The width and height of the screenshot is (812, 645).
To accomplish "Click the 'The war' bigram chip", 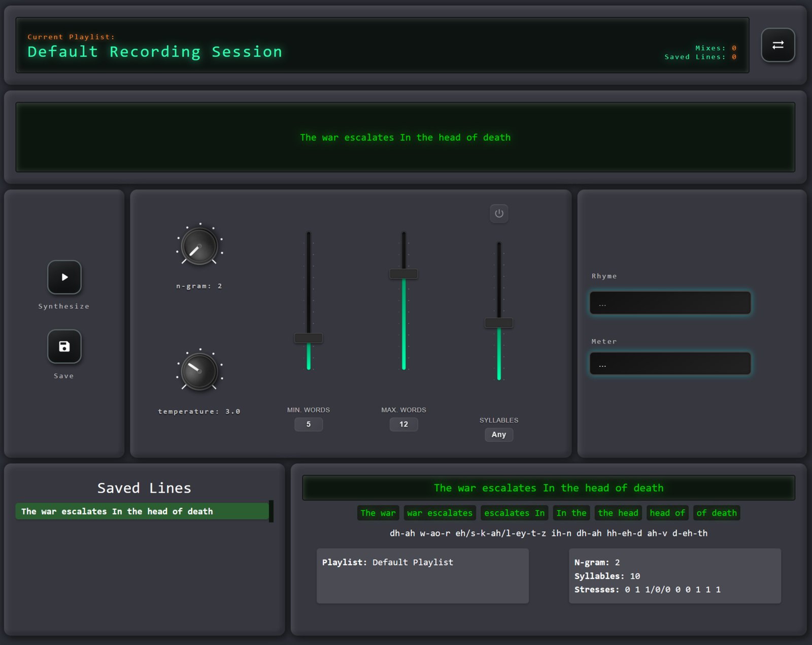I will coord(378,513).
